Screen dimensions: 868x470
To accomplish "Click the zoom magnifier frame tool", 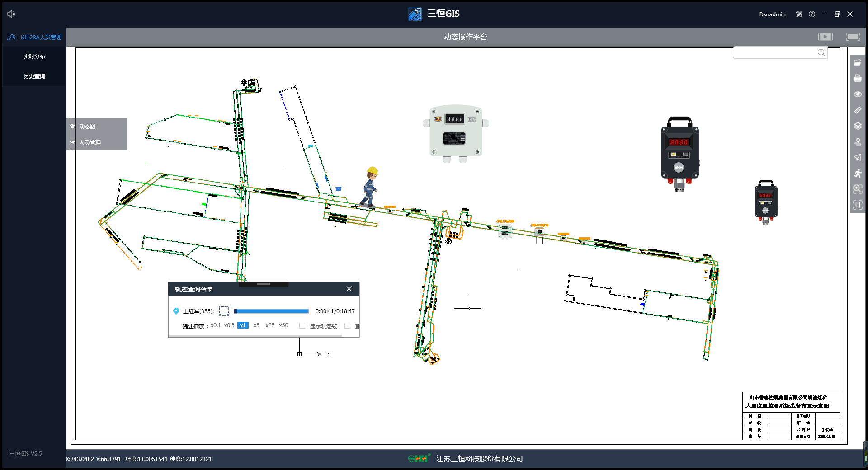I will (x=857, y=189).
